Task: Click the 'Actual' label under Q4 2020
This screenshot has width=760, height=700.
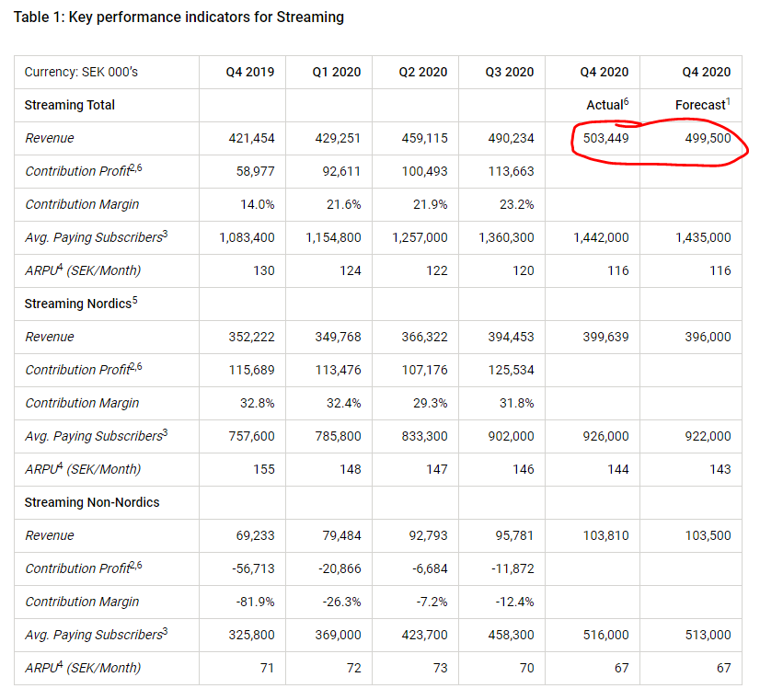Action: click(605, 105)
